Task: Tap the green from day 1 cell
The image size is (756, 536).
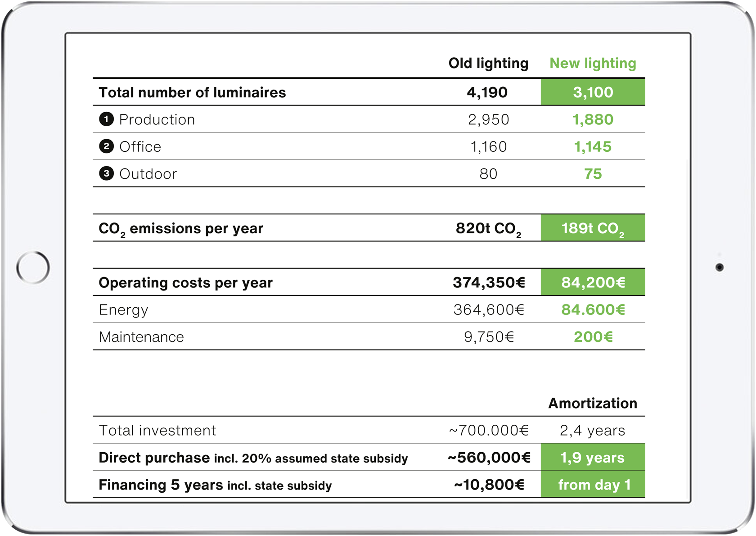Action: 593,485
